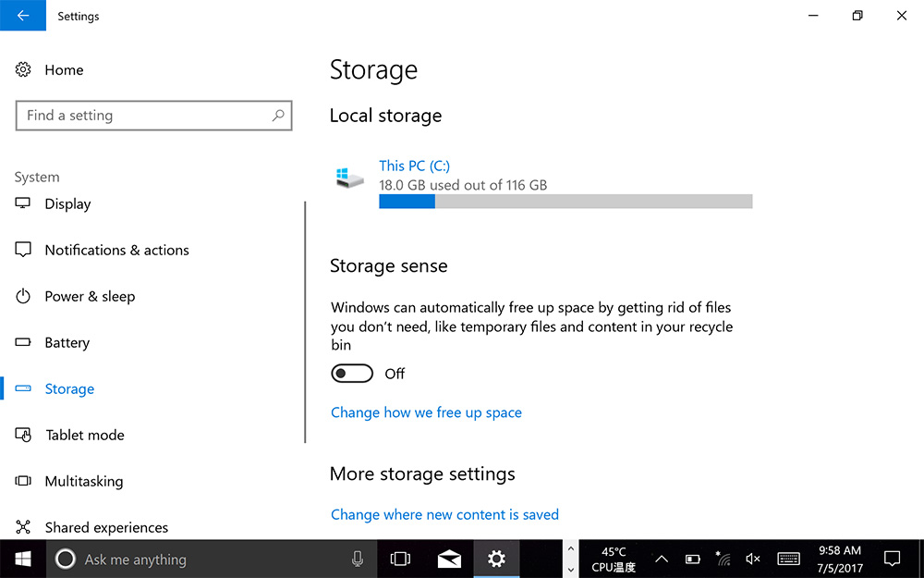Click taskbar toolbar scroll down arrow

point(570,569)
